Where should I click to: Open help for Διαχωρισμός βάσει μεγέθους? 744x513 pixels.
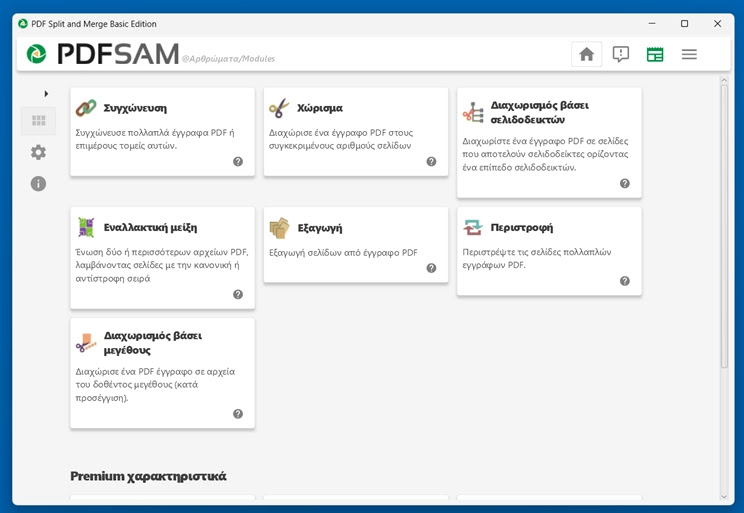click(238, 414)
